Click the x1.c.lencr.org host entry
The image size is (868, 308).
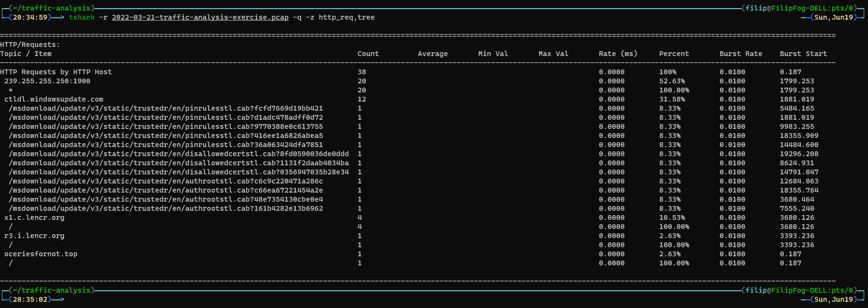click(x=34, y=217)
